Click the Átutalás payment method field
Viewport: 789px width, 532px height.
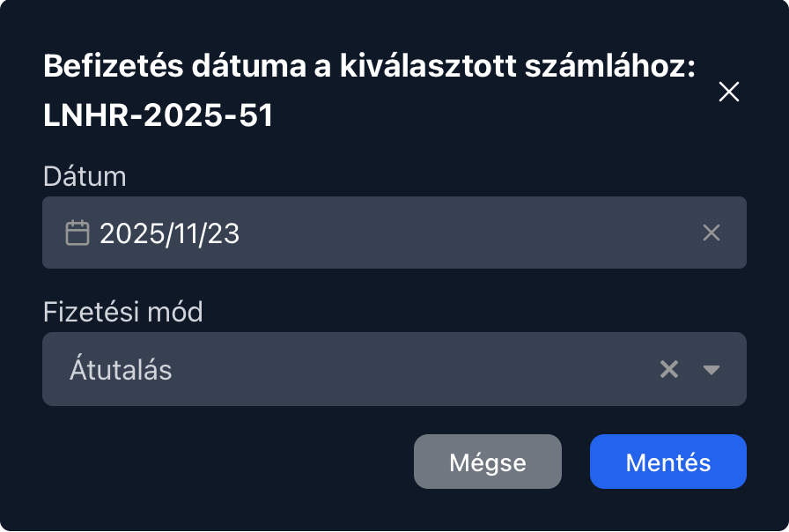click(x=352, y=369)
